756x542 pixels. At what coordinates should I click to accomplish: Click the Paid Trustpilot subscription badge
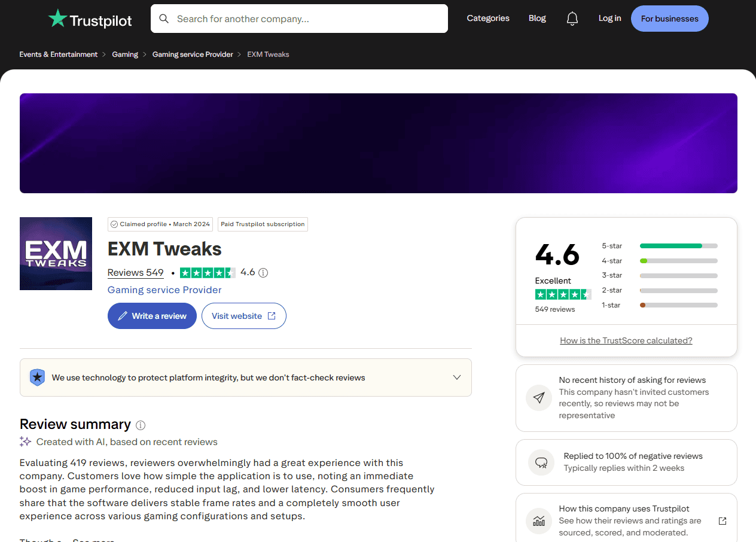(263, 224)
